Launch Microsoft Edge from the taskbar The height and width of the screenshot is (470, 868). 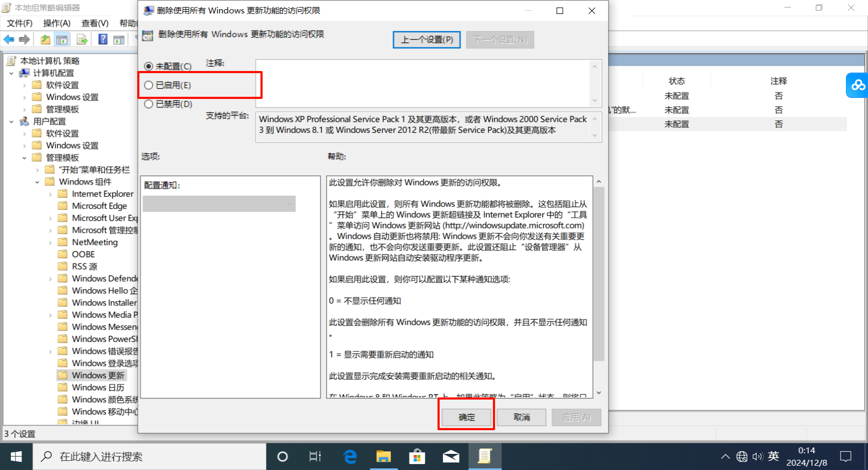350,457
